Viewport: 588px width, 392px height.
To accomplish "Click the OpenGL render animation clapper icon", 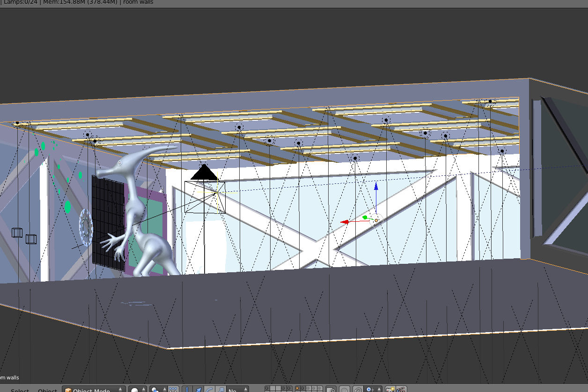I will tap(402, 390).
